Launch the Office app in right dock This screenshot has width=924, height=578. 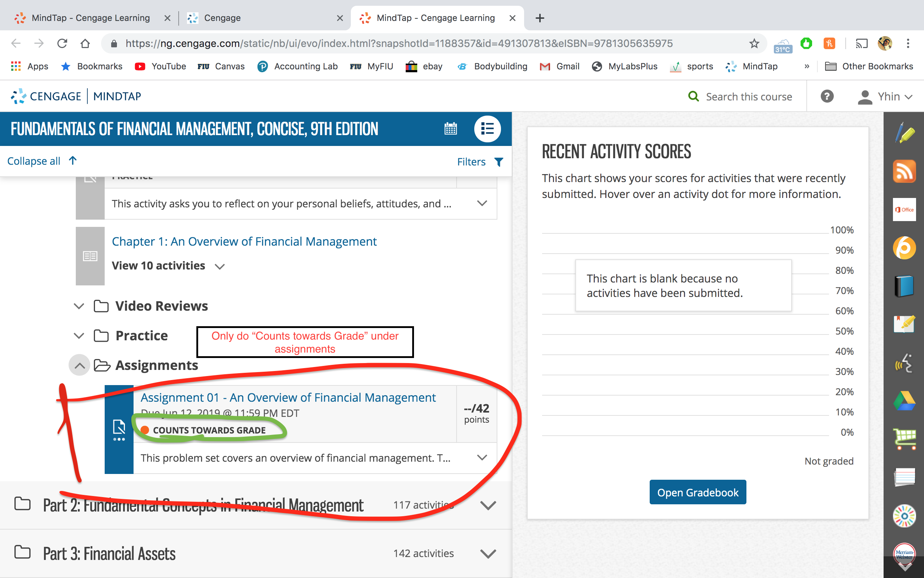pyautogui.click(x=904, y=210)
